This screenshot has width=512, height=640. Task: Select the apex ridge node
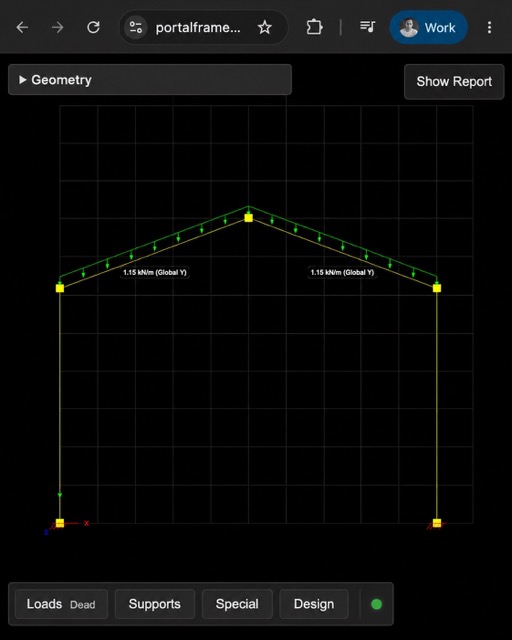point(248,218)
